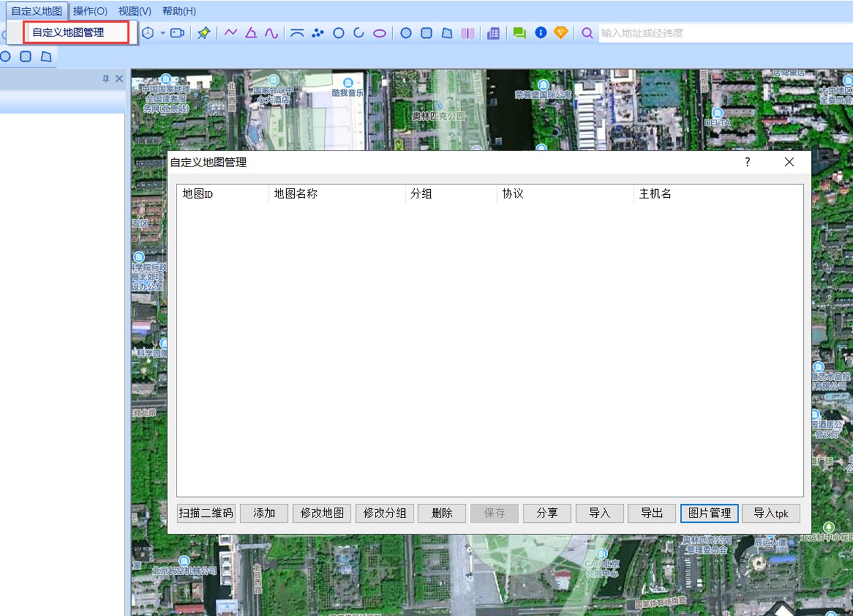This screenshot has height=616, width=853.
Task: Pin the left side panel
Action: tap(105, 79)
